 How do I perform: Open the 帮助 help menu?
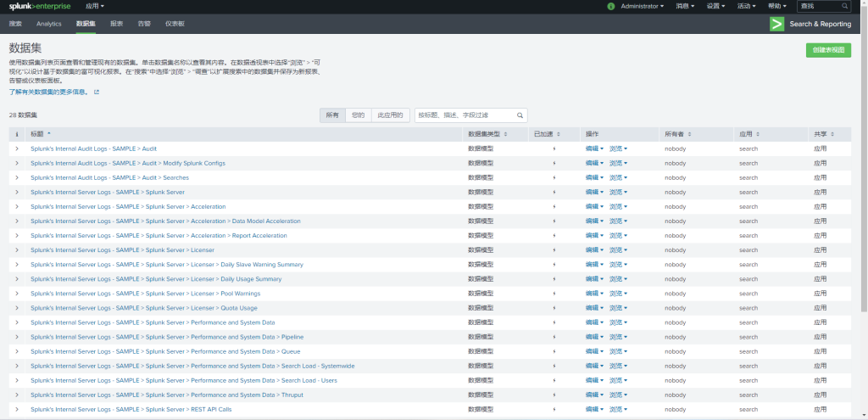(776, 6)
